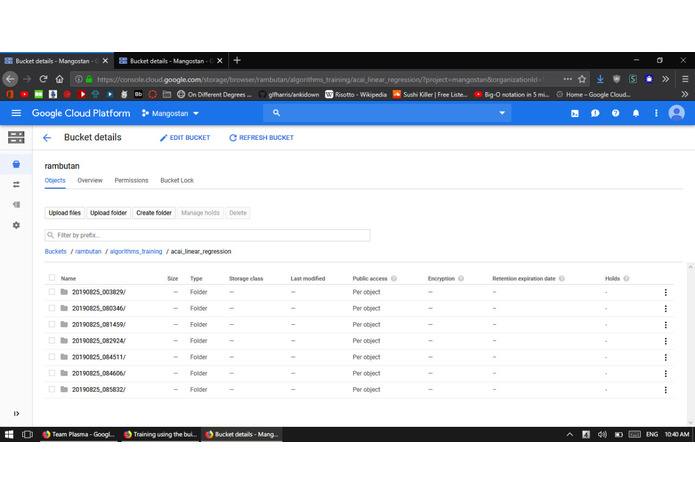
Task: Open the browser page actions ellipsis
Action: click(x=567, y=79)
